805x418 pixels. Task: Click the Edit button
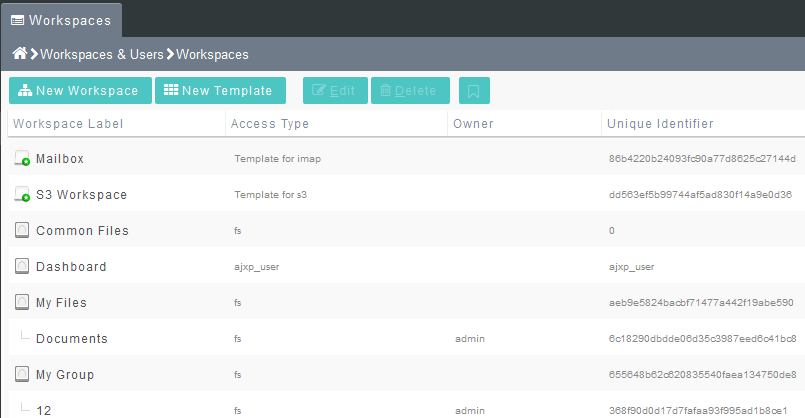335,91
